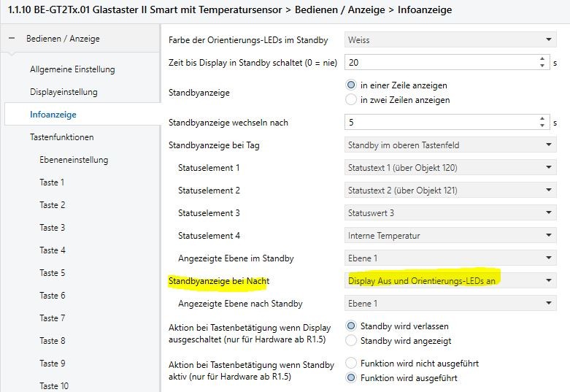Collapse the Bedienen / Anzeige tree section
The height and width of the screenshot is (392, 570).
tap(12, 38)
